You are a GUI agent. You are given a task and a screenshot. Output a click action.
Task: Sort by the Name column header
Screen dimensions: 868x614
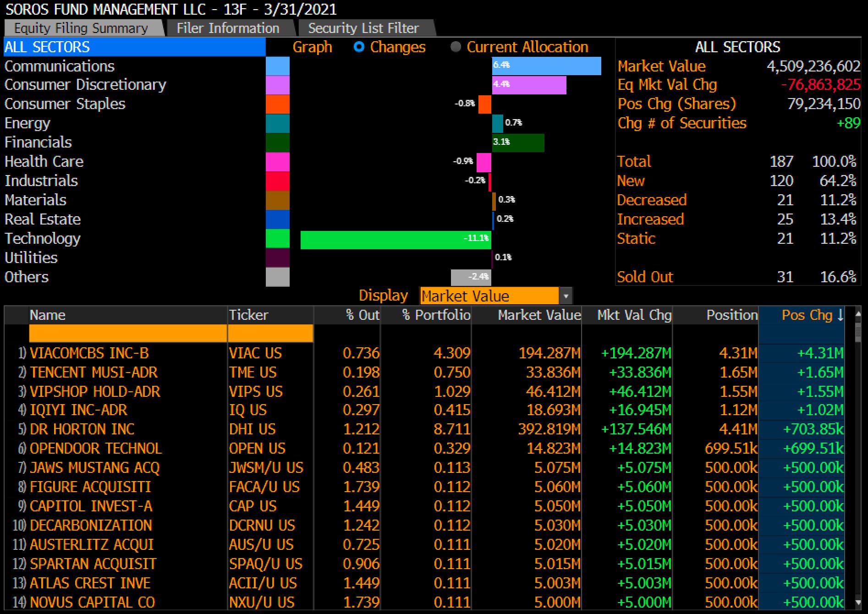(128, 315)
